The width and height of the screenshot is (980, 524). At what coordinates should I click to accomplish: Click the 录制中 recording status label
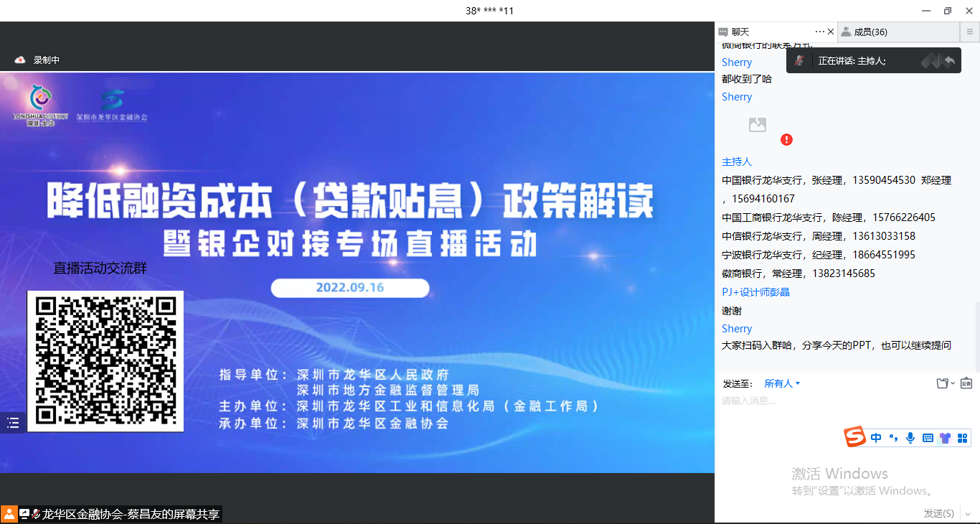click(x=47, y=60)
